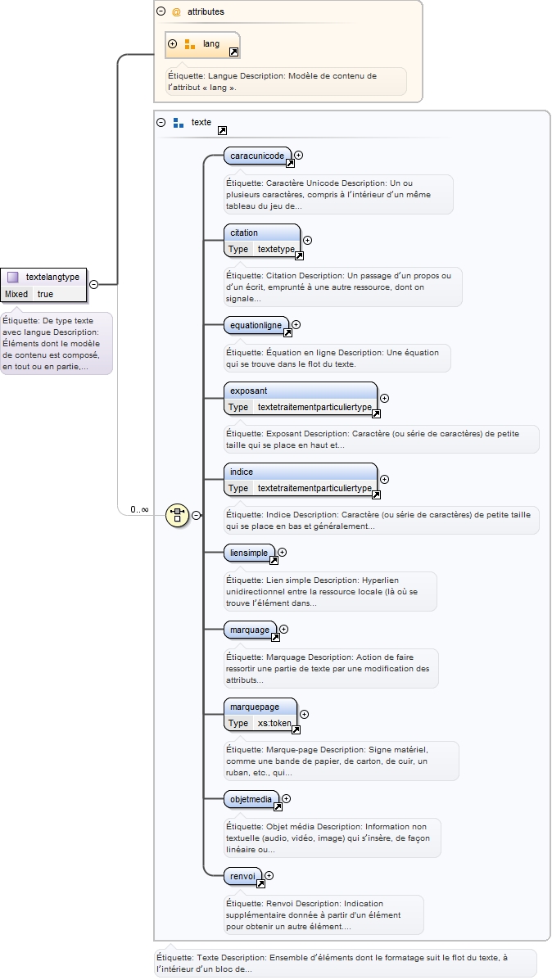Click indice's textetraitementparticuliertype type value
This screenshot has width=552, height=980.
(314, 488)
